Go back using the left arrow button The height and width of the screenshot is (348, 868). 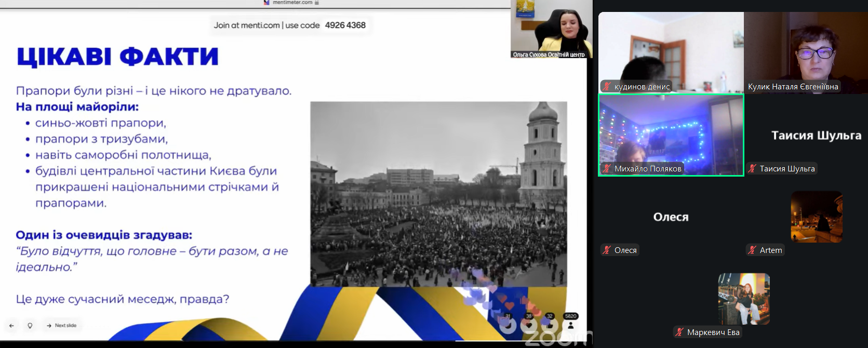[x=11, y=326]
